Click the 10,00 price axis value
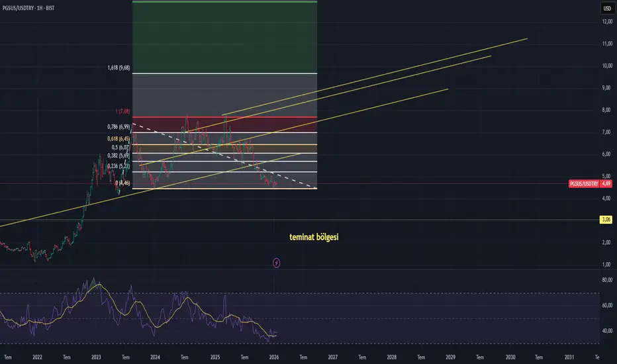617x364 pixels. click(607, 66)
